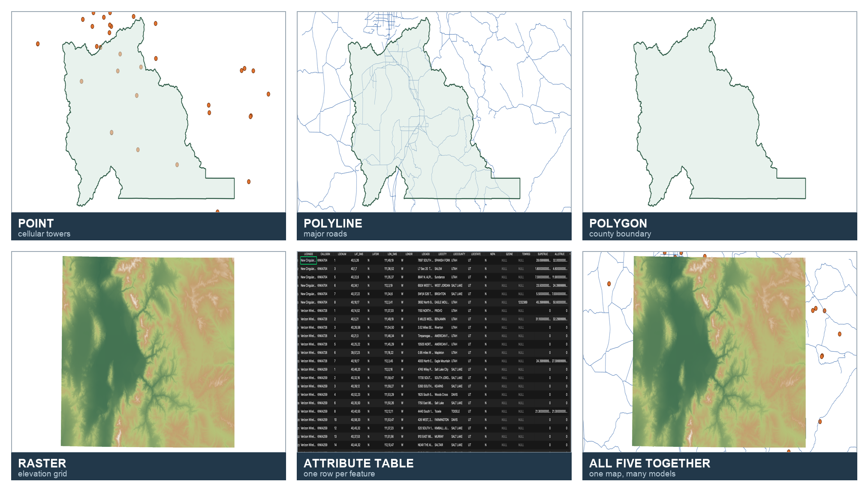Select the elevation raster image in RASTER panel
Image resolution: width=868 pixels, height=491 pixels.
148,352
